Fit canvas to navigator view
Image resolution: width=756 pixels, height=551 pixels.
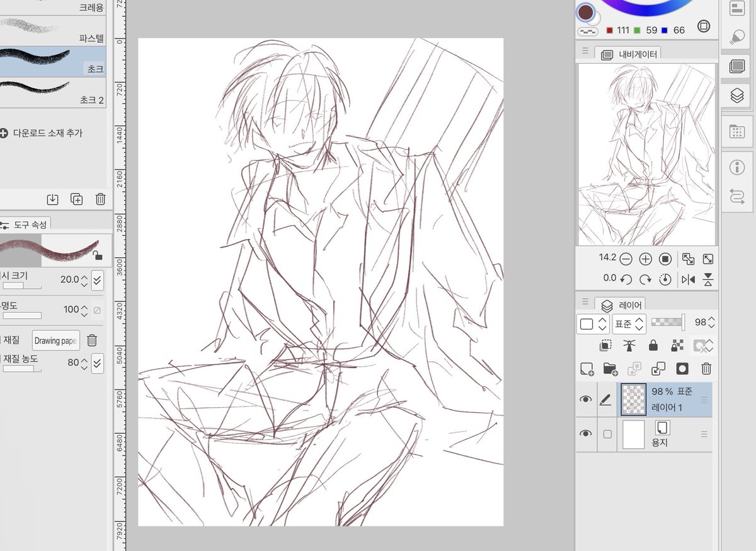point(688,259)
